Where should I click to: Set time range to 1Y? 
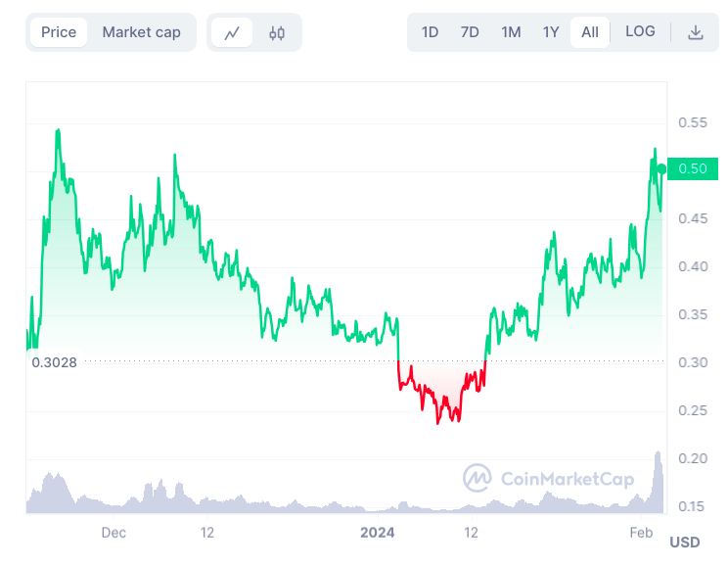click(551, 32)
